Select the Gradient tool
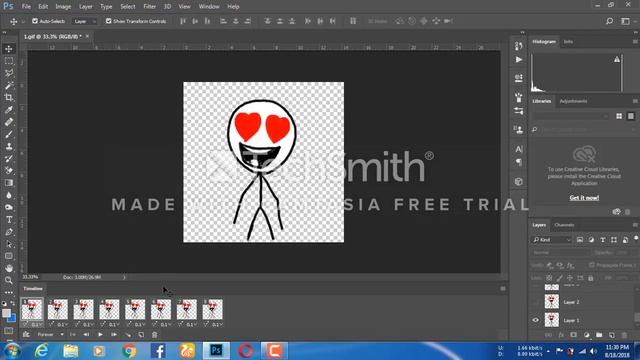Screen dimensions: 640x360 9,183
